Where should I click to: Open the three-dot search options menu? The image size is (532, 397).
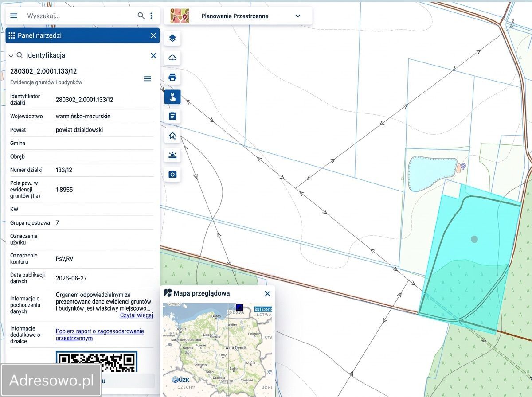coord(151,16)
